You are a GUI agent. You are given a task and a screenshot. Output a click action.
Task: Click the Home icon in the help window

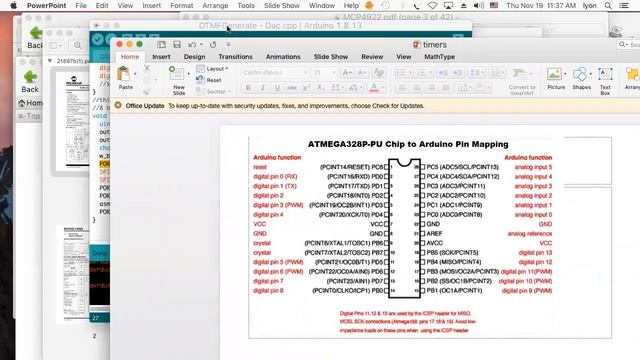tap(22, 103)
